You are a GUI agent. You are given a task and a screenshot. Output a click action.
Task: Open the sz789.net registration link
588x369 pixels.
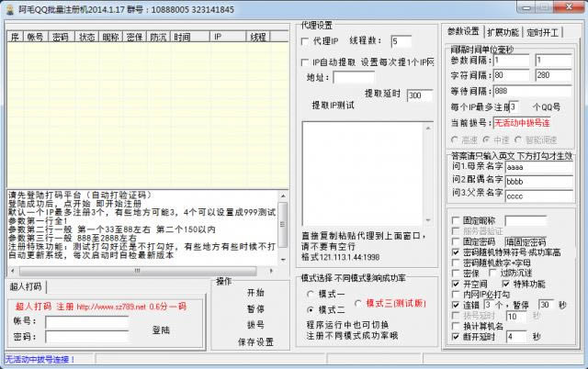111,307
